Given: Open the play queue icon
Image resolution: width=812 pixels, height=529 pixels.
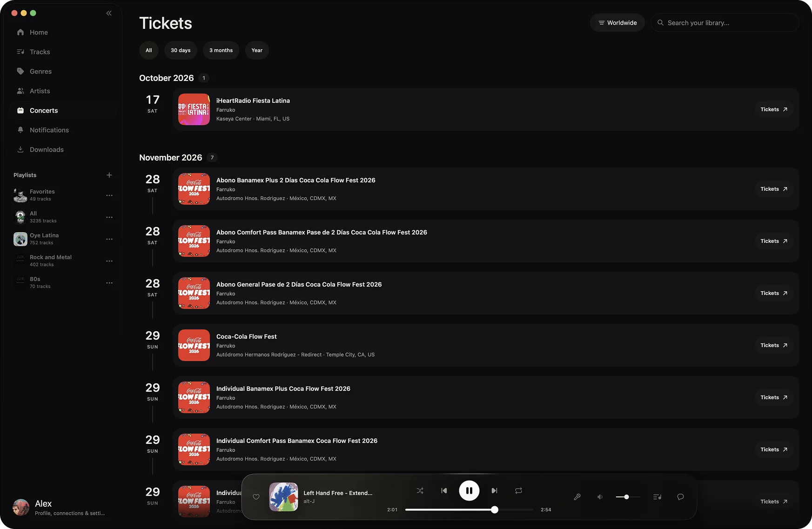Looking at the screenshot, I should pyautogui.click(x=657, y=497).
